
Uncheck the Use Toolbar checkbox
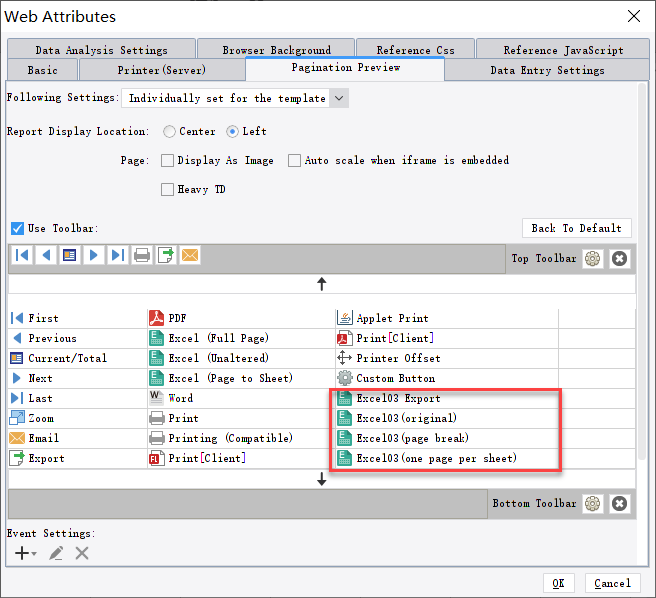click(17, 228)
